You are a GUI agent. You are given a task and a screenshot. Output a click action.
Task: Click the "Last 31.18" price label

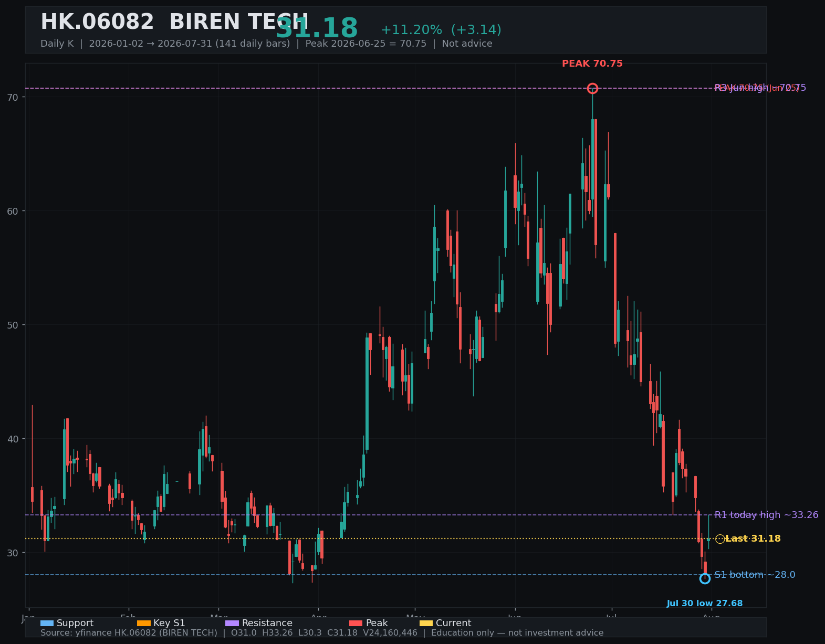(753, 539)
